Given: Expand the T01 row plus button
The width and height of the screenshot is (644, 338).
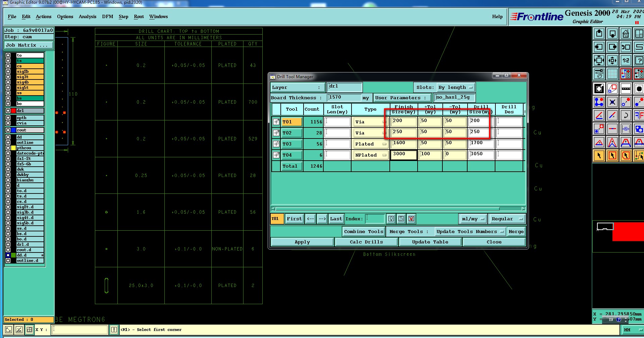Looking at the screenshot, I should pyautogui.click(x=276, y=122).
